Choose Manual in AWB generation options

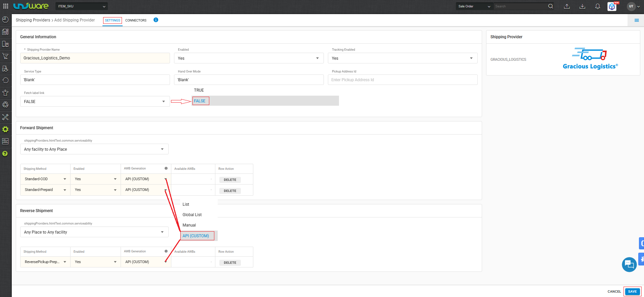coord(189,225)
